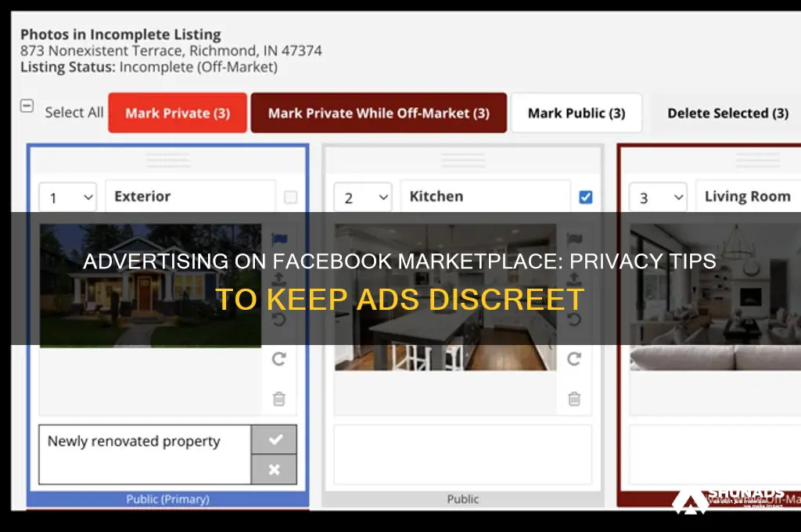Screen dimensions: 801x532
Task: Click Listing Status Incomplete (Off-Market) text
Action: (149, 67)
